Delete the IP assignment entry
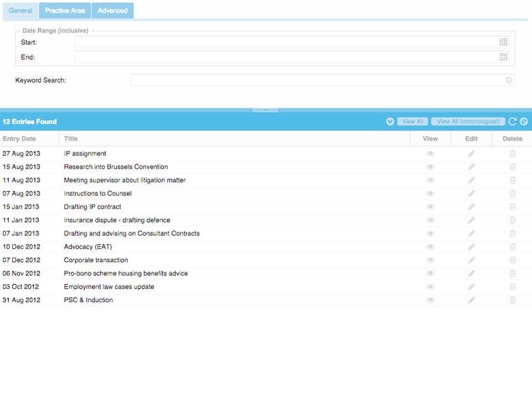532x399 pixels. [x=512, y=154]
